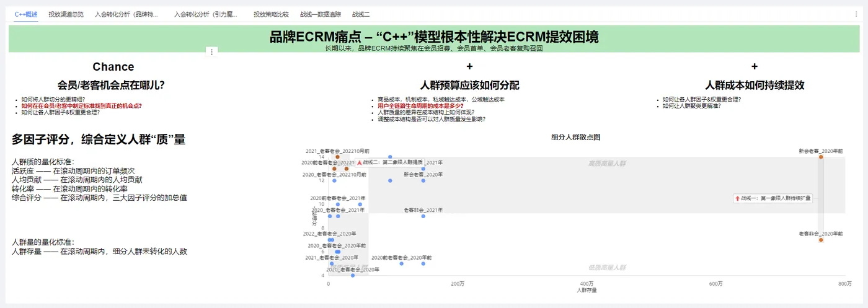
Task: Click the 2020前老客老会_2020年前 data label
Action: click(401, 257)
